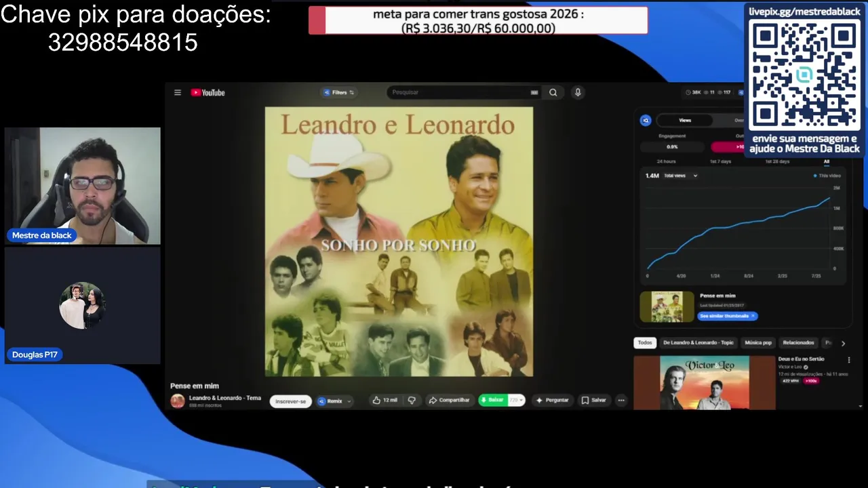Click the donation goal progress bar
868x488 pixels.
pyautogui.click(x=478, y=20)
